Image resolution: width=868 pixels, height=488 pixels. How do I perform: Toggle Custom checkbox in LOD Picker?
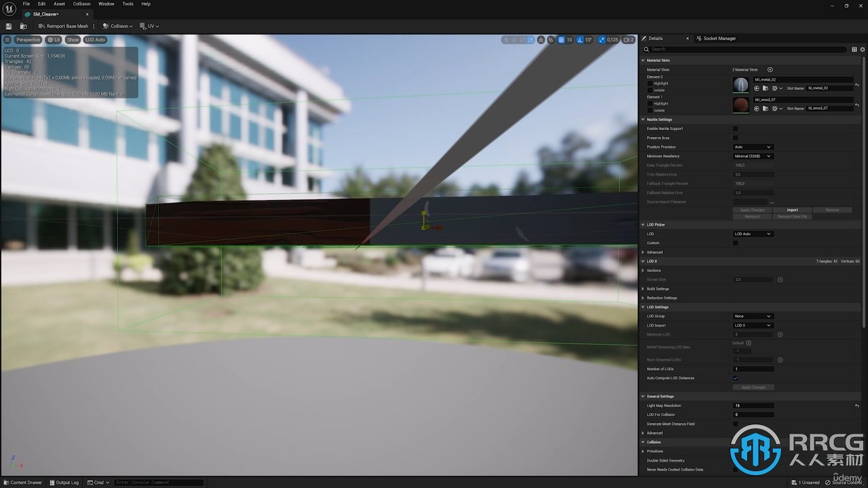click(x=735, y=243)
